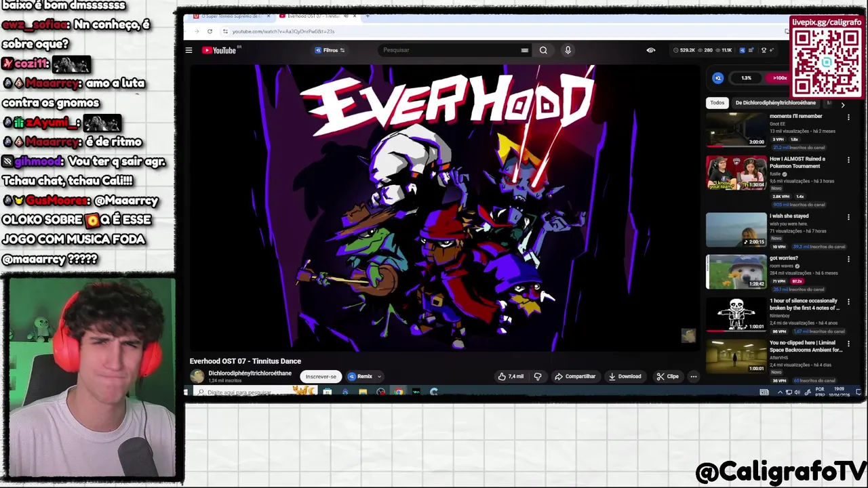Open the YouTube hamburger guide menu
This screenshot has height=488, width=868.
189,50
